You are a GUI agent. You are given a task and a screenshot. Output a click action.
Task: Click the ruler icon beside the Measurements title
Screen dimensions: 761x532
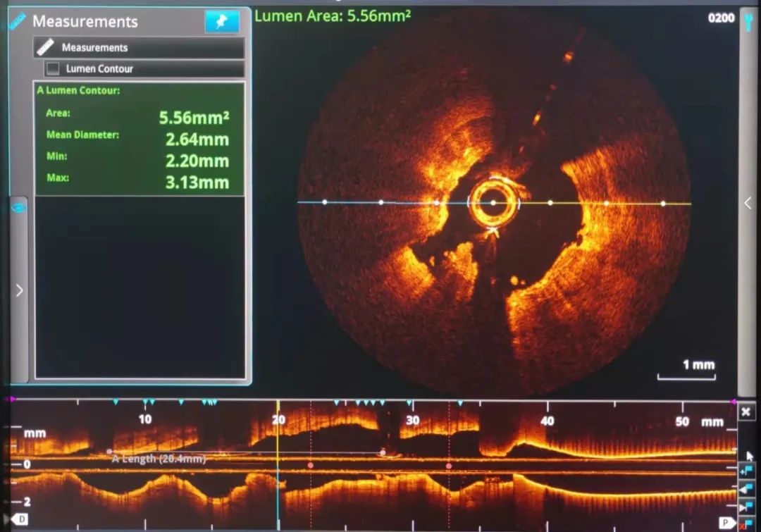17,21
